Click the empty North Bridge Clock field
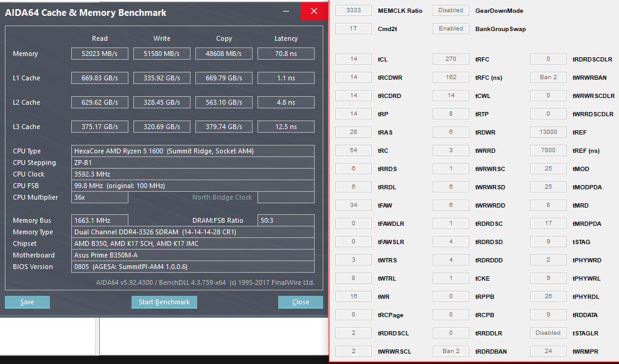Viewport: 619px width, 364px height. coord(286,197)
